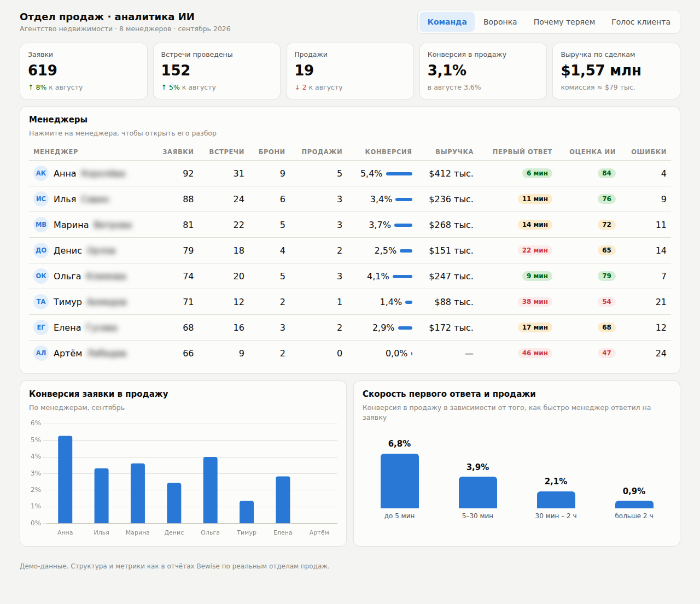Click the ЕГ avatar for Елена
This screenshot has height=604, width=700.
pos(41,327)
